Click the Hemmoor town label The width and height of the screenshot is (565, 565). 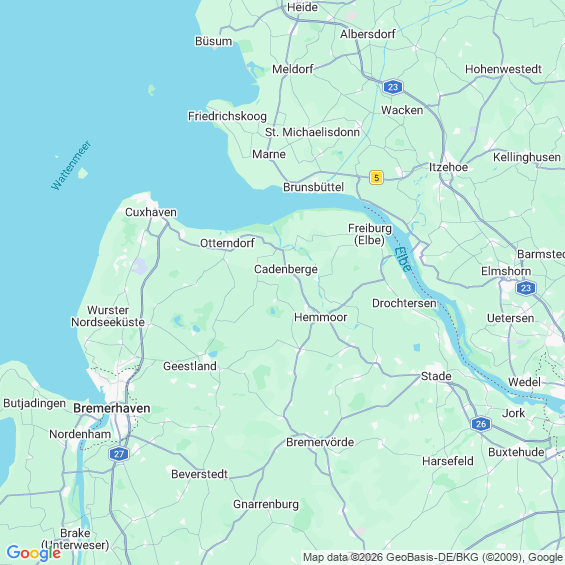321,317
